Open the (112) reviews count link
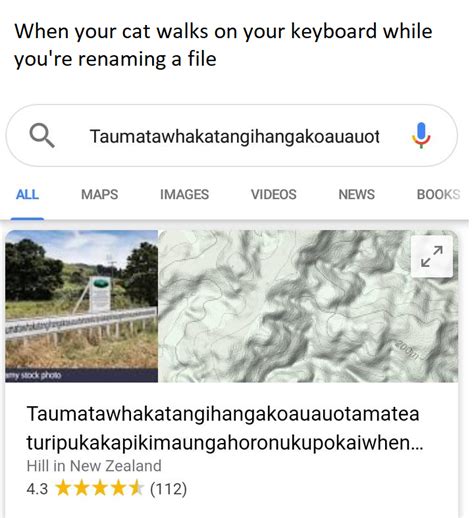 pos(168,489)
